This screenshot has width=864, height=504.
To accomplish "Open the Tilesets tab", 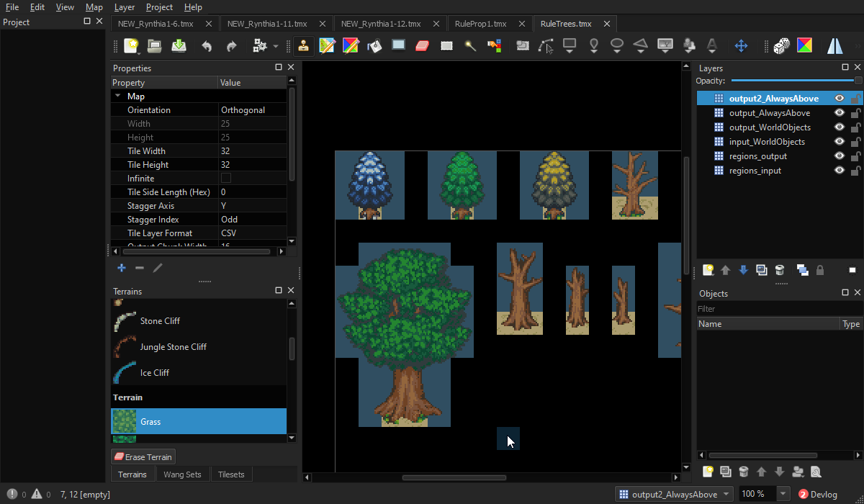I will [x=231, y=474].
